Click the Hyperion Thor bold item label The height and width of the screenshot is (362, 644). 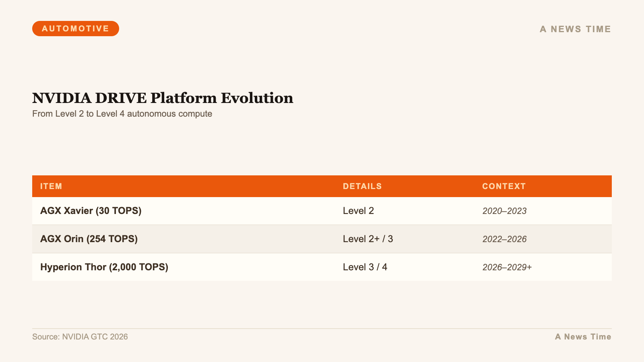pos(104,267)
